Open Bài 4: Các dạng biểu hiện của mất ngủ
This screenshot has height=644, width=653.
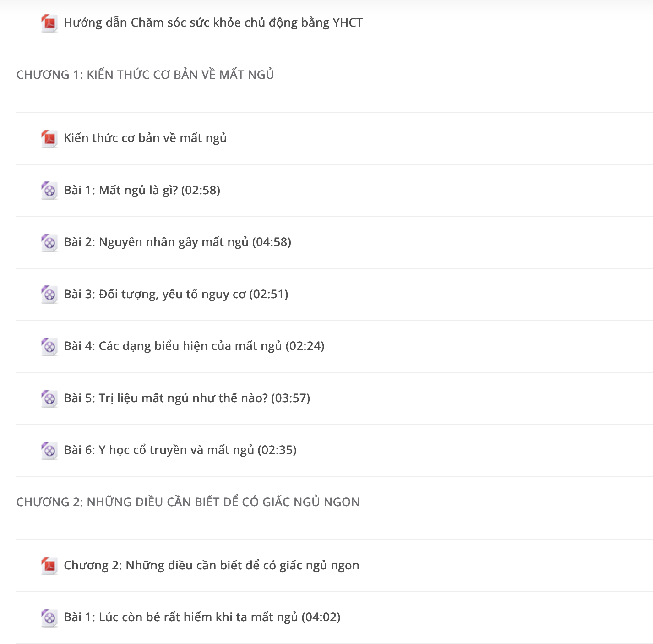(194, 346)
